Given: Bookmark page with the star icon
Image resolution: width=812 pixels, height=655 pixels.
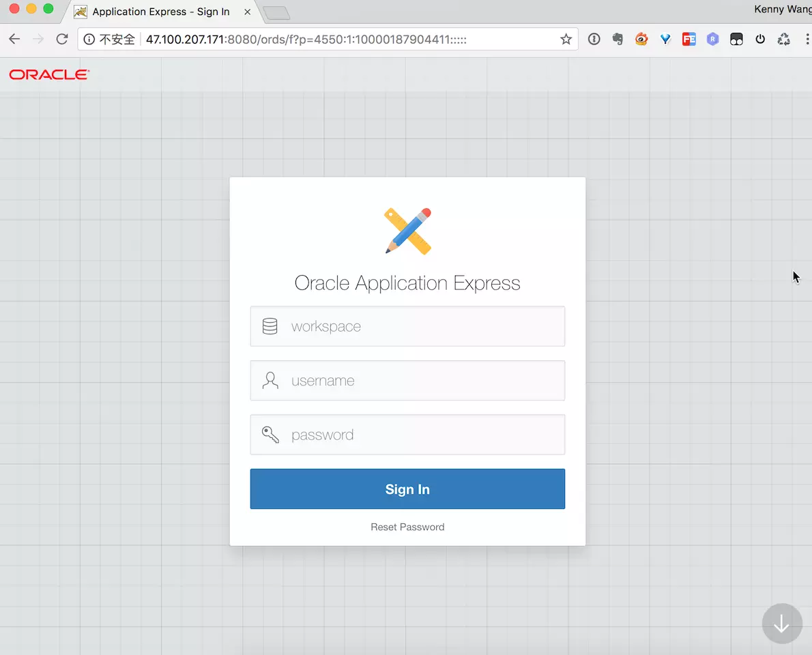Looking at the screenshot, I should click(x=566, y=39).
